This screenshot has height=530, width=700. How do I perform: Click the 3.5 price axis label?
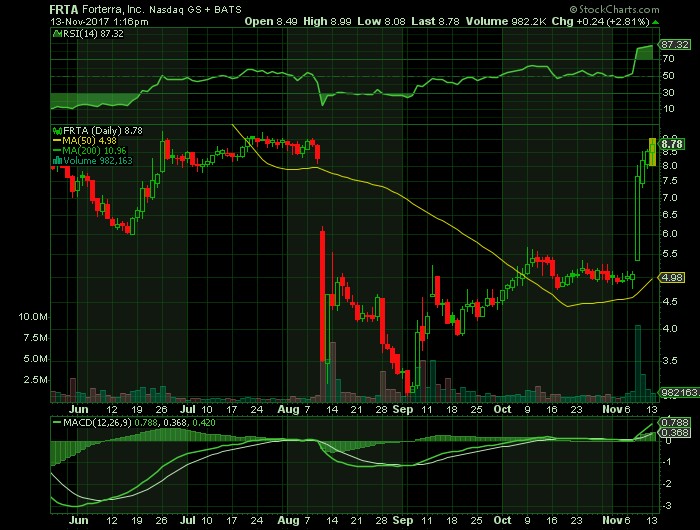[671, 361]
